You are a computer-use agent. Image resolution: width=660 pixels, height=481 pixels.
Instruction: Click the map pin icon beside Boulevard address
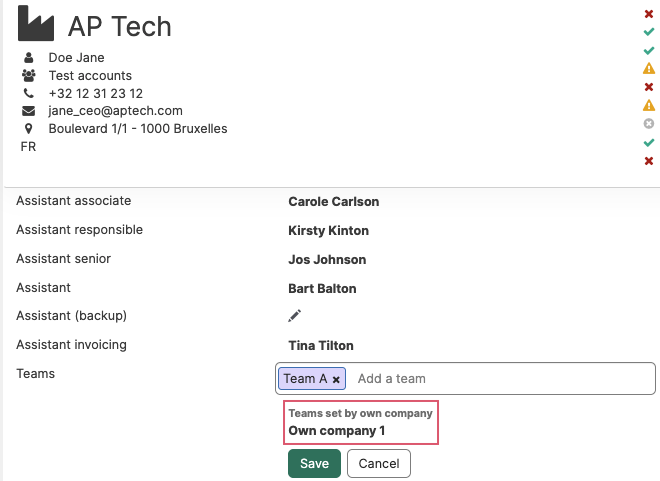pos(28,129)
